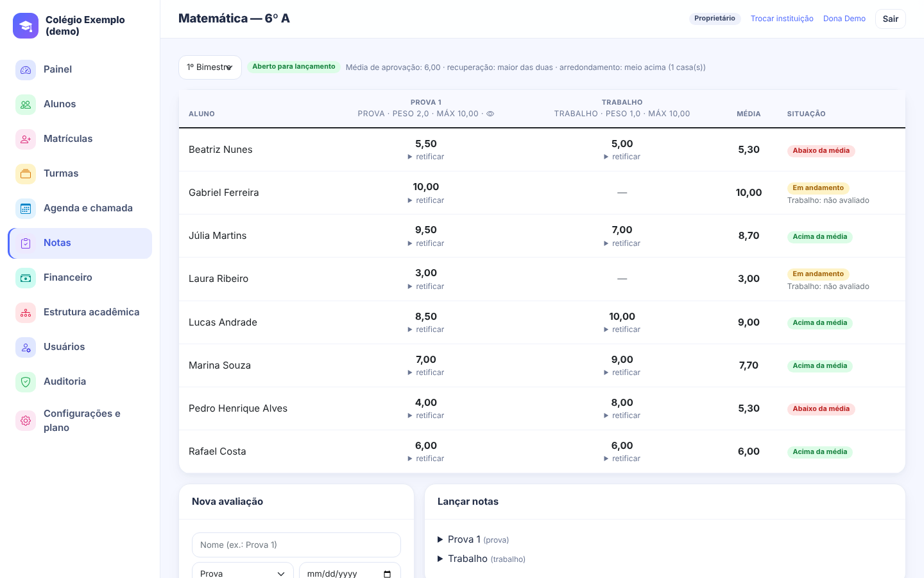This screenshot has width=924, height=578.
Task: Open the Dona Demo profile link
Action: click(x=844, y=19)
